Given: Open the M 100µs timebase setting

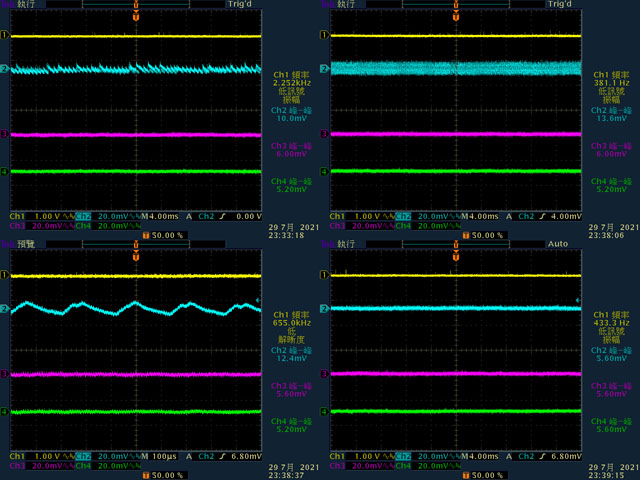Looking at the screenshot, I should point(159,456).
